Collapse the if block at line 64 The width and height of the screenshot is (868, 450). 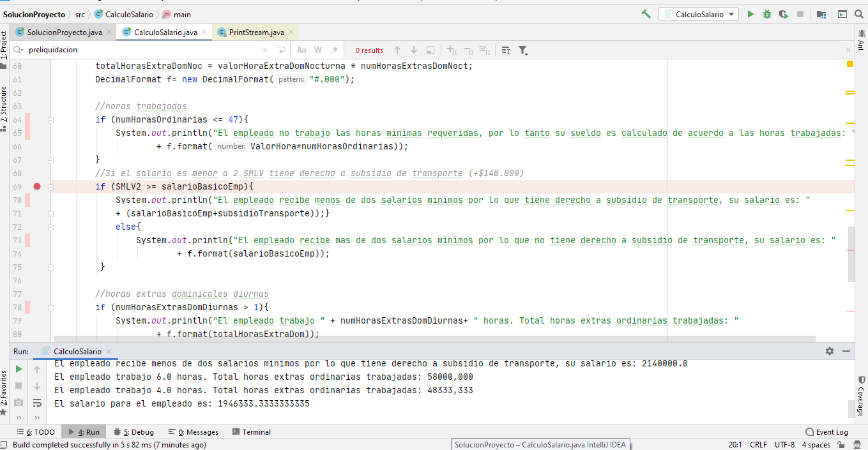click(50, 120)
